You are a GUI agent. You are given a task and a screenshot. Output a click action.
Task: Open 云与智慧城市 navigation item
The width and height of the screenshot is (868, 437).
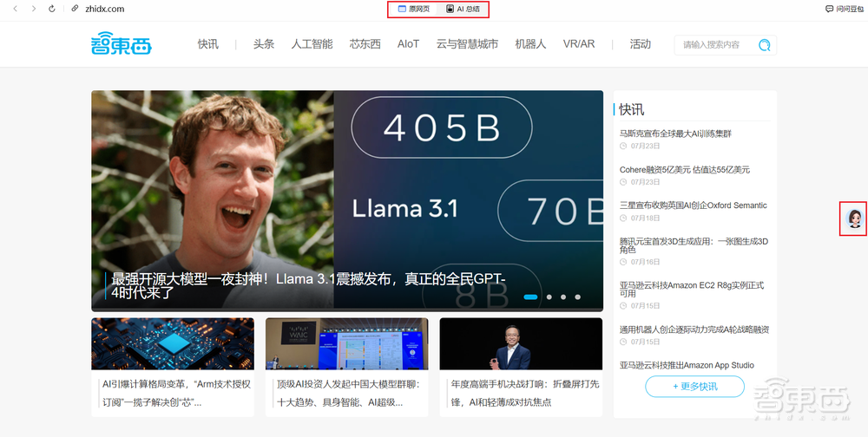click(x=467, y=44)
